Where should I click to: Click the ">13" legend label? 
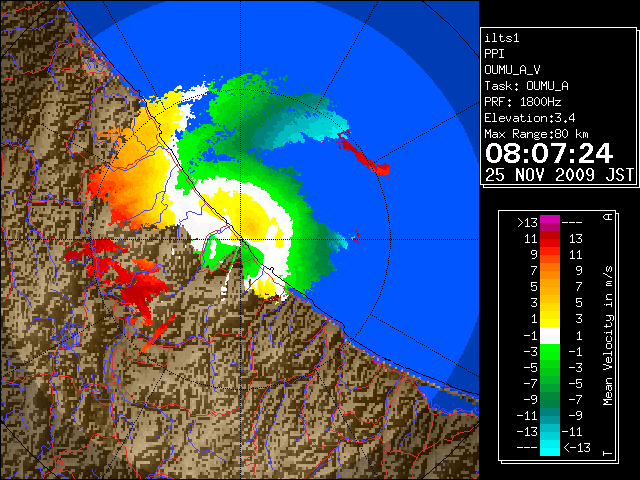[x=527, y=223]
